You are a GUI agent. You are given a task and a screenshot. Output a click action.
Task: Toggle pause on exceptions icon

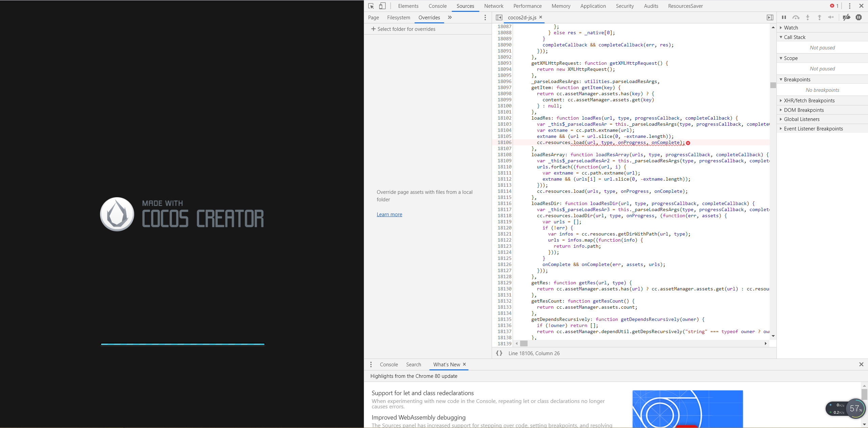point(859,17)
